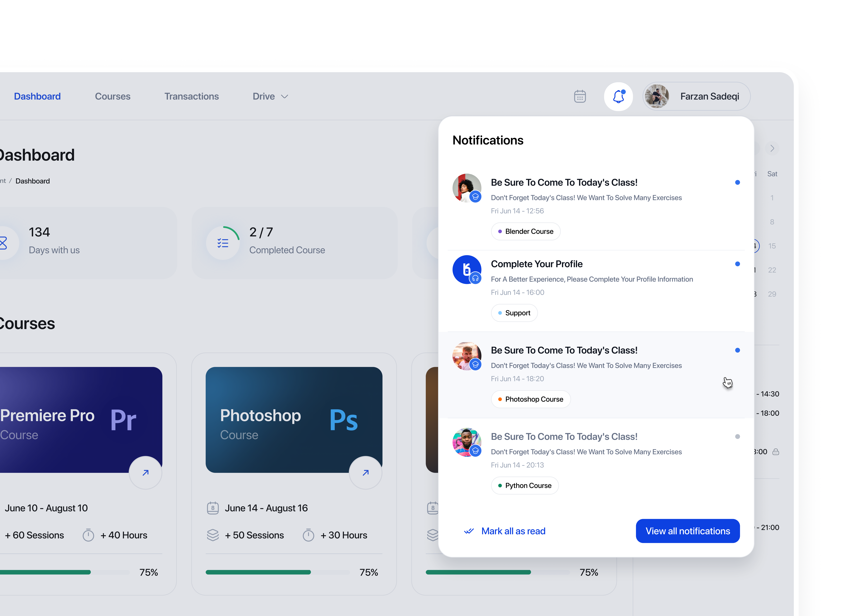
Task: Go to the Courses nav tab
Action: click(x=113, y=96)
